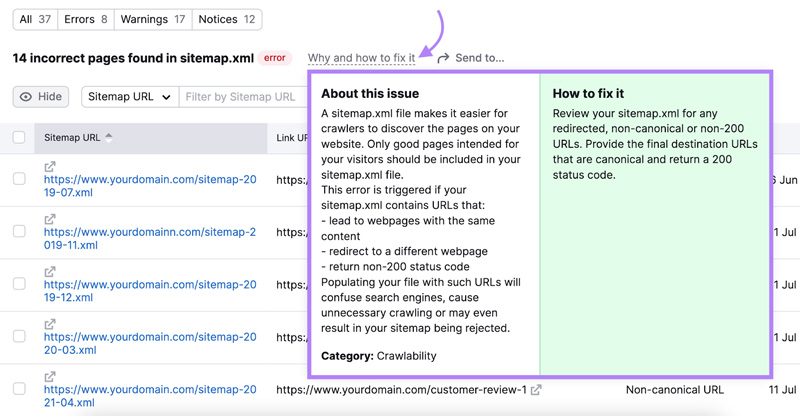
Task: Click the Send to arrow icon
Action: click(x=443, y=58)
